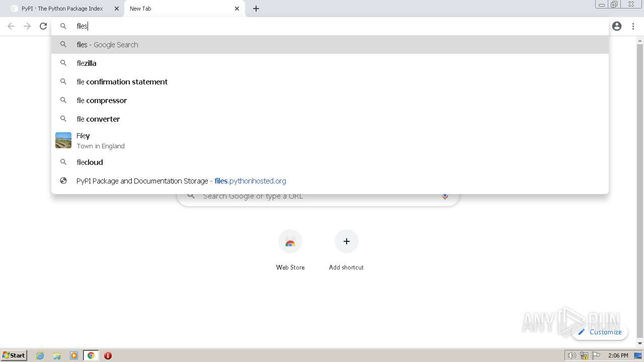Viewport: 644px width, 362px height.
Task: Open the 'Filey Town in England' suggestion
Action: (330, 141)
